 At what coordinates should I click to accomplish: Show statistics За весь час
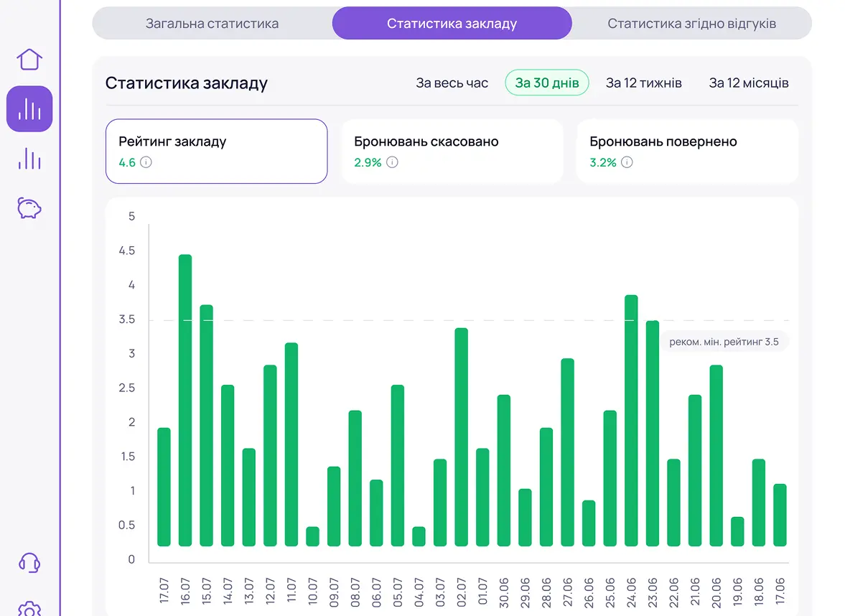(x=452, y=83)
